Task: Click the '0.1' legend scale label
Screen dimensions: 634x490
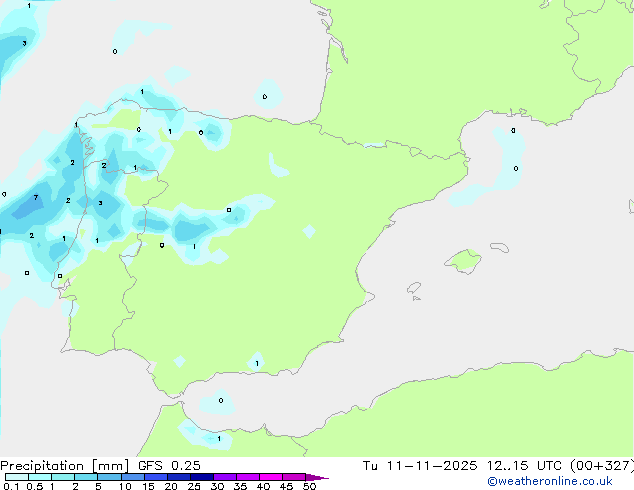Action: [11, 486]
